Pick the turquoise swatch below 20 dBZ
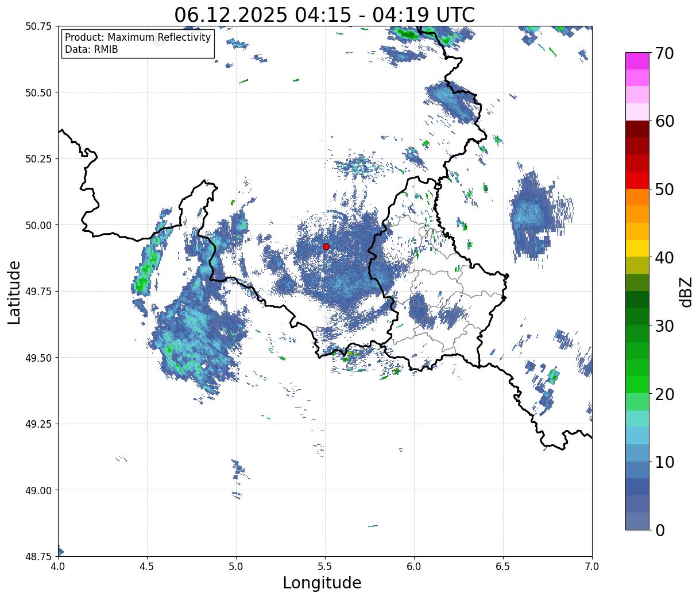The height and width of the screenshot is (597, 700). [637, 419]
